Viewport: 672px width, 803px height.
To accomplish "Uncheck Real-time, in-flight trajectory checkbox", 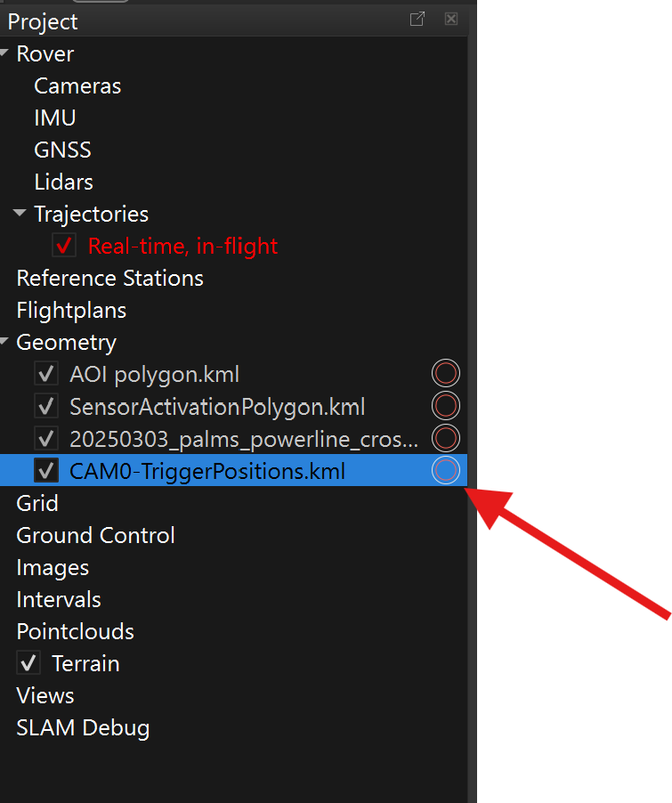I will click(x=63, y=246).
